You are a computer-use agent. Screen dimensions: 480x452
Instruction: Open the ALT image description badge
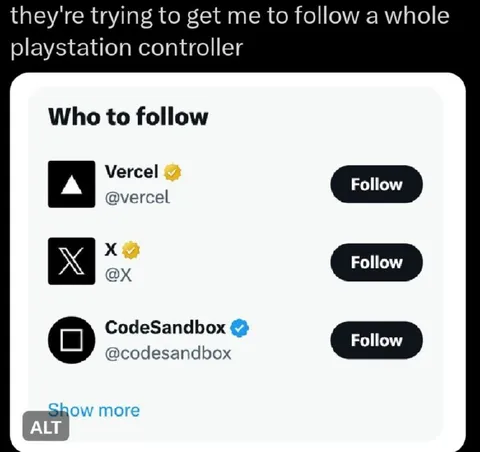click(x=46, y=427)
